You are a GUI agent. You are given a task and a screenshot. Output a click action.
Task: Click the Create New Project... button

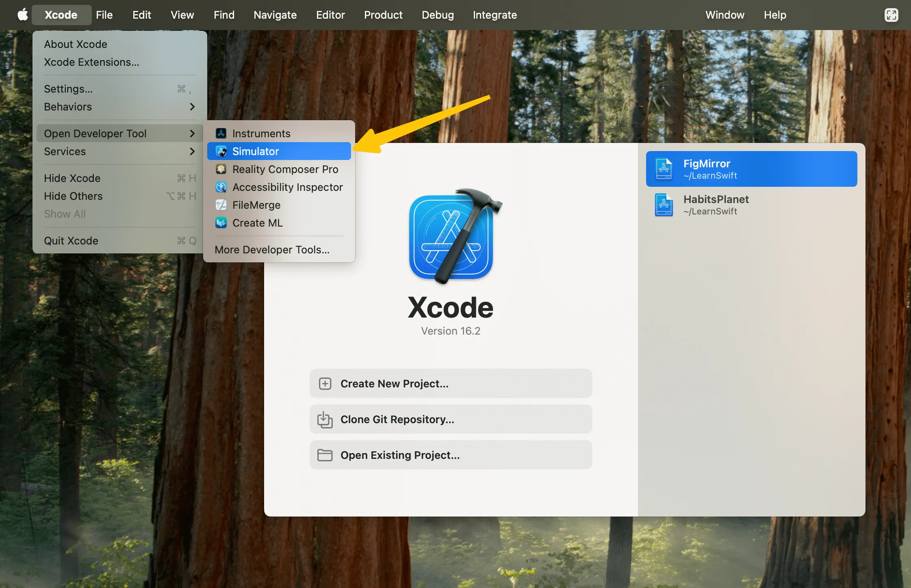tap(451, 383)
